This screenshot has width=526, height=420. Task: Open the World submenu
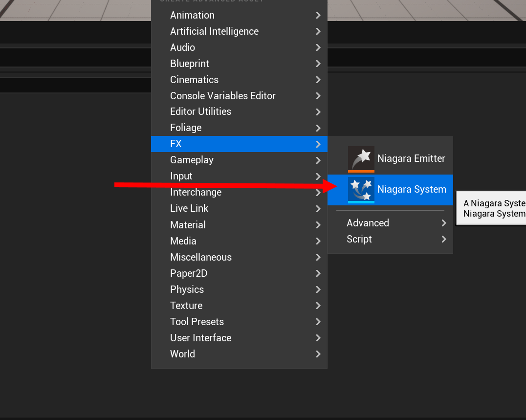point(239,354)
